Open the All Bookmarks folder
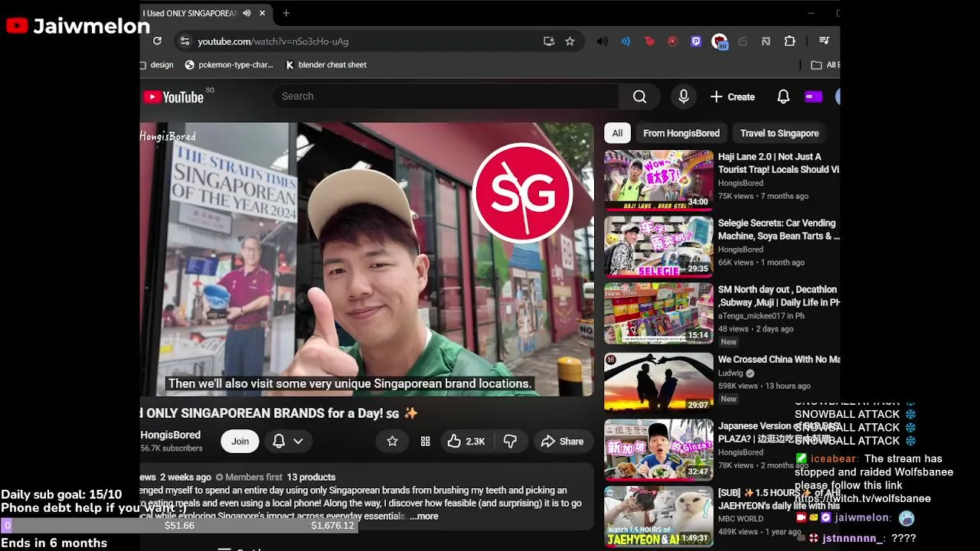The image size is (980, 551). (825, 65)
